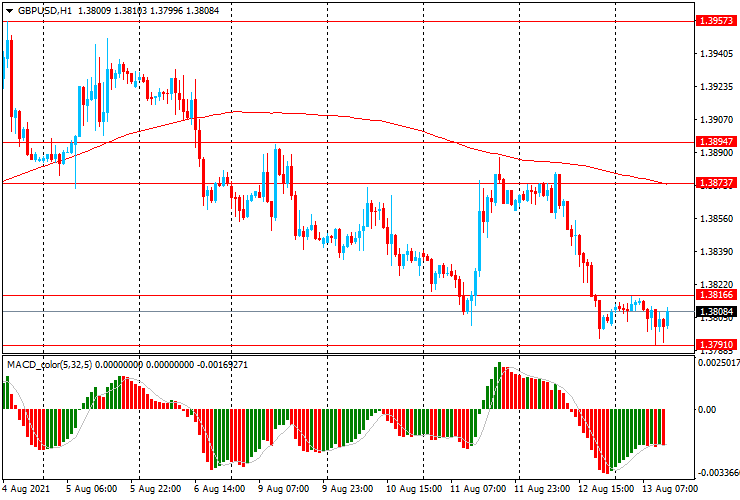
Task: Click the 9 Aug 07:00 time label
Action: [x=284, y=488]
